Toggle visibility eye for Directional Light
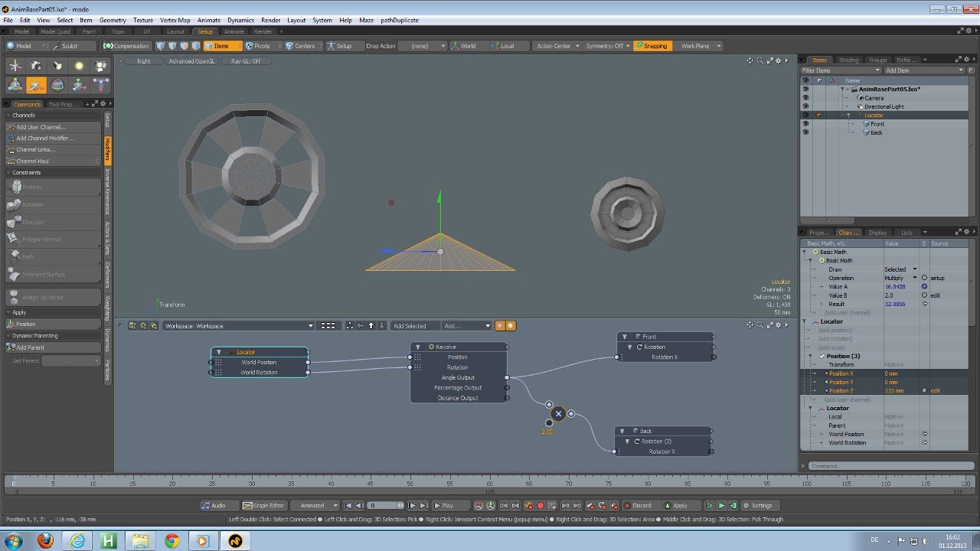The width and height of the screenshot is (980, 551). [x=805, y=106]
